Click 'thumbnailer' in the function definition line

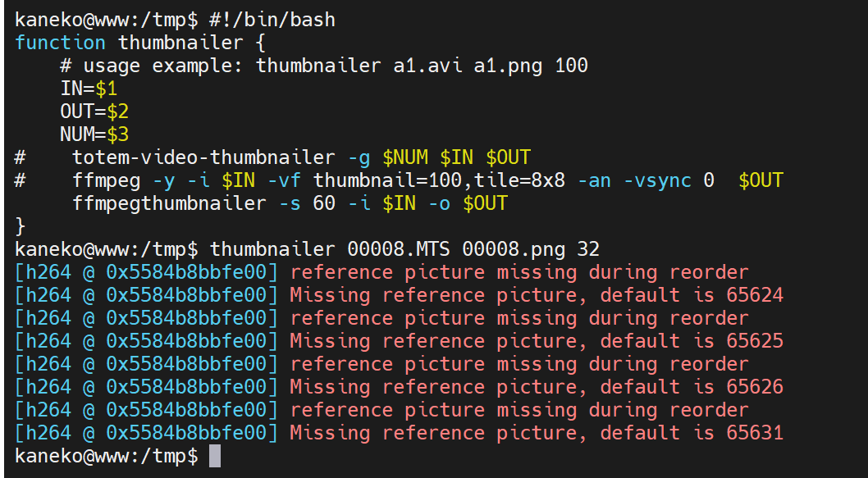tap(180, 43)
